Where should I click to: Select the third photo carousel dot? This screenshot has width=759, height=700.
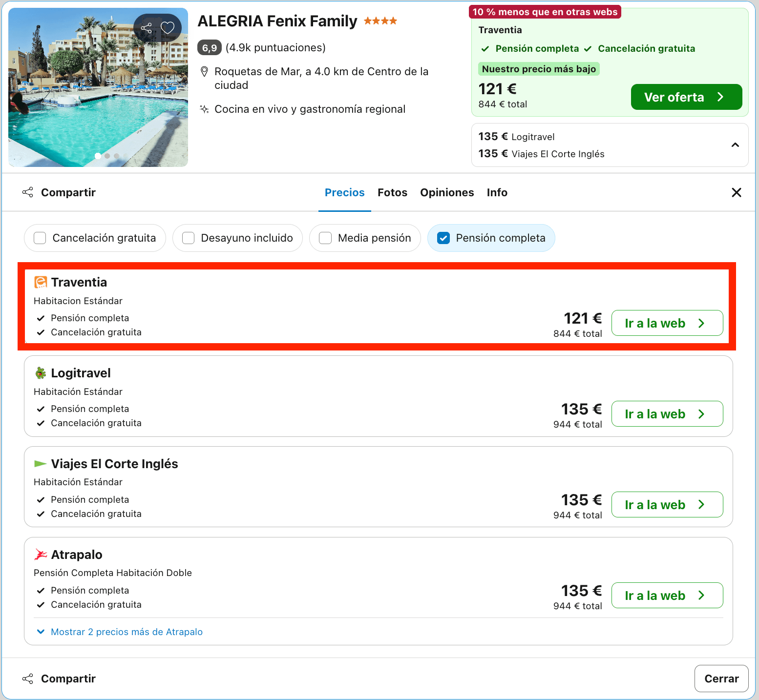click(x=116, y=156)
